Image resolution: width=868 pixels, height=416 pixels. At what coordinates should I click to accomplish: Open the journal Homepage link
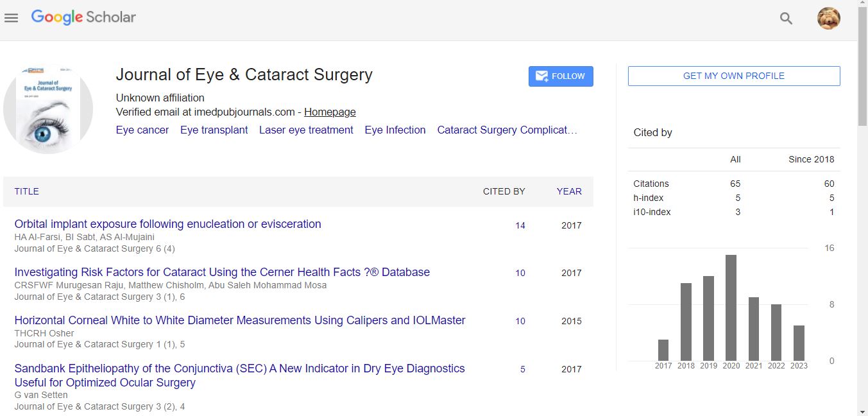(x=330, y=112)
